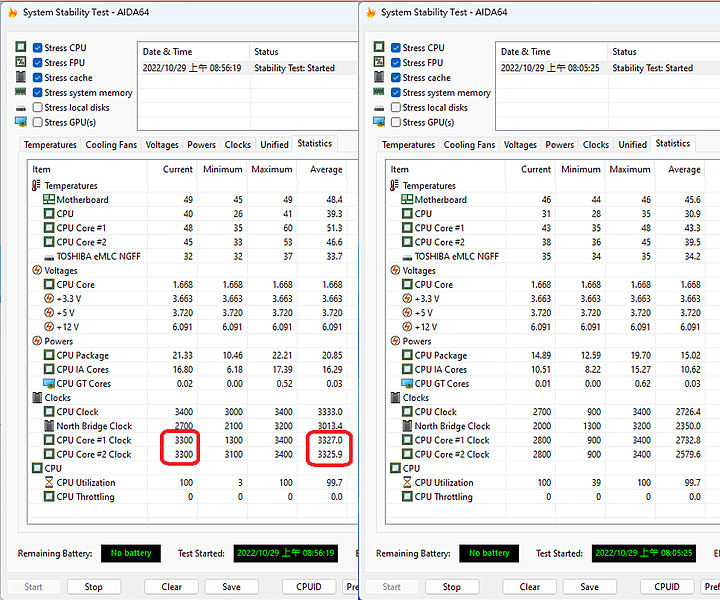The width and height of the screenshot is (720, 600).
Task: Click the AIDA64 flame icon in right window title
Action: pos(371,12)
